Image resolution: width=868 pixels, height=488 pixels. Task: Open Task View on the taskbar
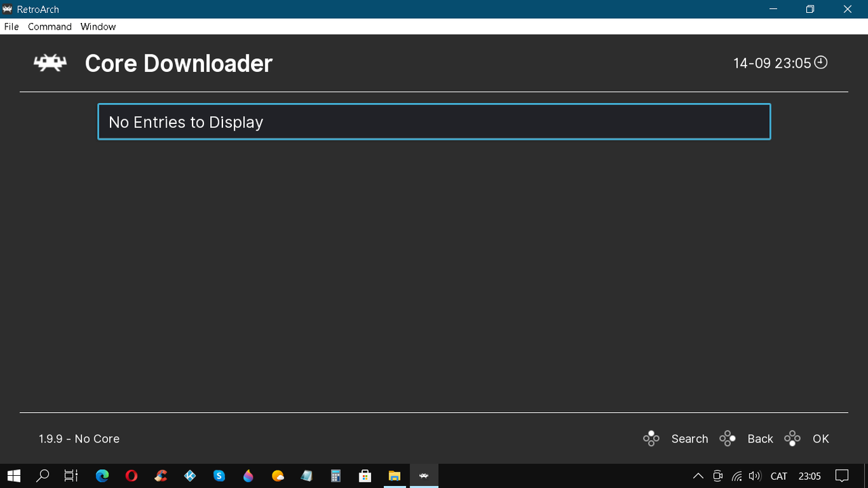click(71, 476)
